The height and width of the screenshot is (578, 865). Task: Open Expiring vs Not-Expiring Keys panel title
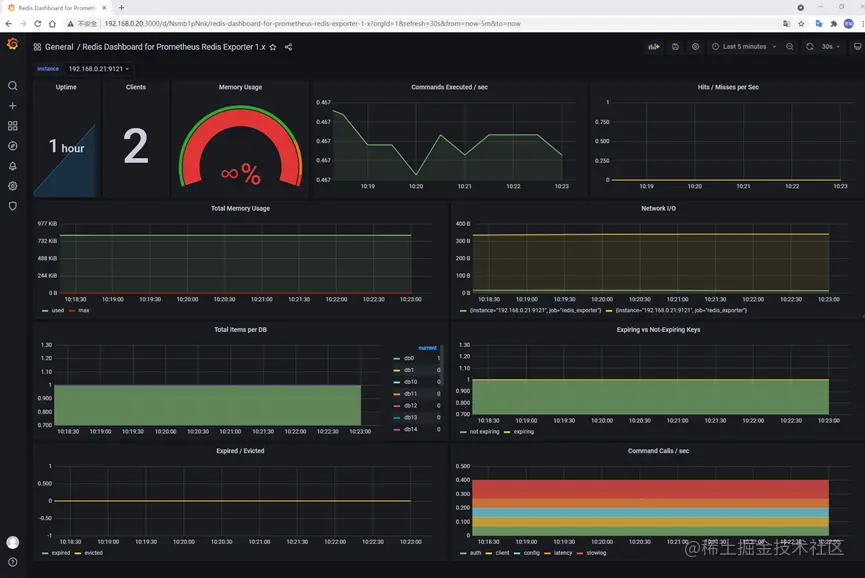(659, 330)
